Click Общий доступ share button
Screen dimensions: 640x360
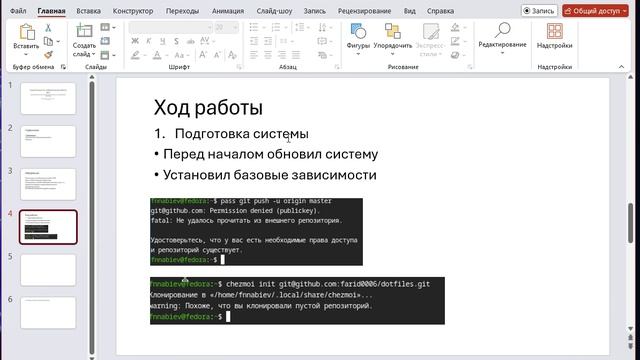(596, 11)
